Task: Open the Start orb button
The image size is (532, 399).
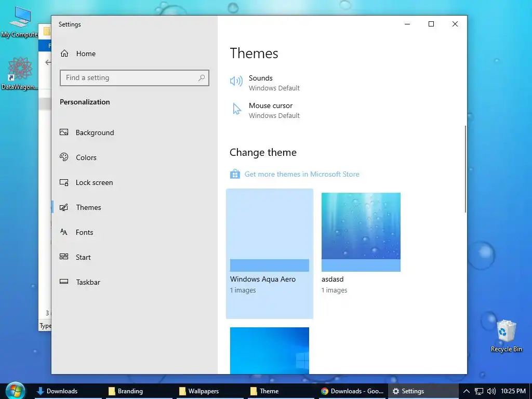Action: click(x=15, y=391)
